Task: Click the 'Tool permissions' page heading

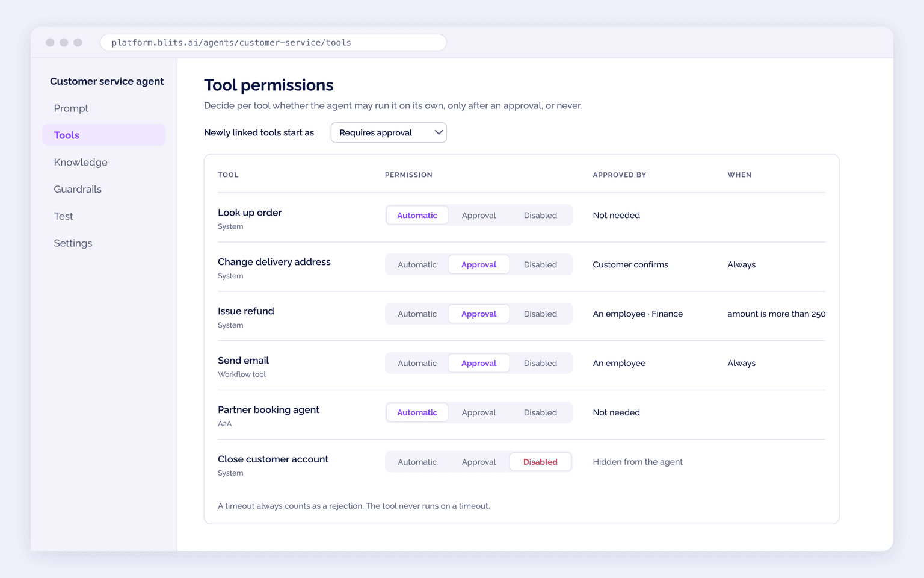Action: coord(268,85)
